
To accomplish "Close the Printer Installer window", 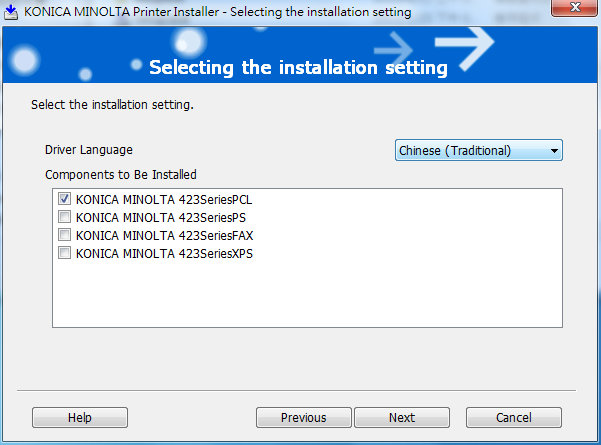I will [x=575, y=8].
